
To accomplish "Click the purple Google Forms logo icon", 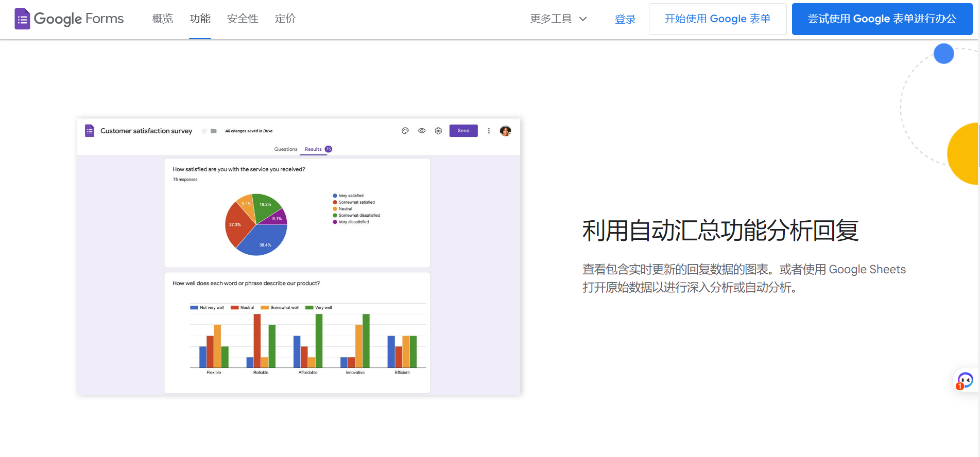I will click(22, 19).
